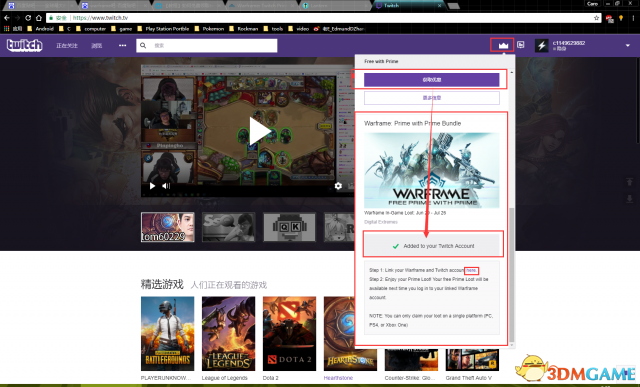Open the Prime loot crown icon
Viewport: 640px width, 387px height.
coord(503,45)
